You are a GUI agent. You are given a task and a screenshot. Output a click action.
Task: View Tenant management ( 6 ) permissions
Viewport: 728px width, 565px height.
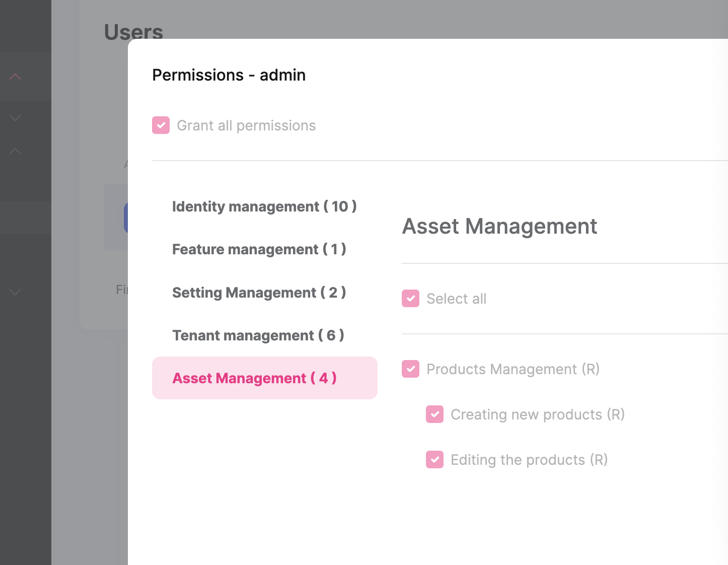point(258,335)
